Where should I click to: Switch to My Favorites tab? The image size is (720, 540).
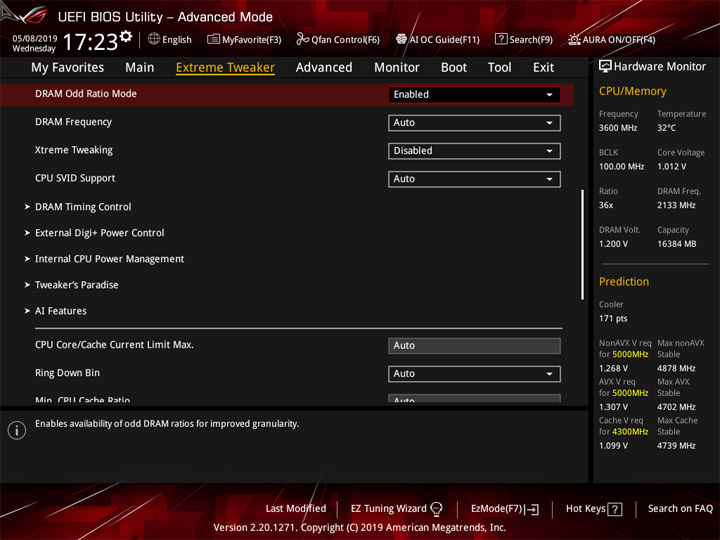[68, 68]
